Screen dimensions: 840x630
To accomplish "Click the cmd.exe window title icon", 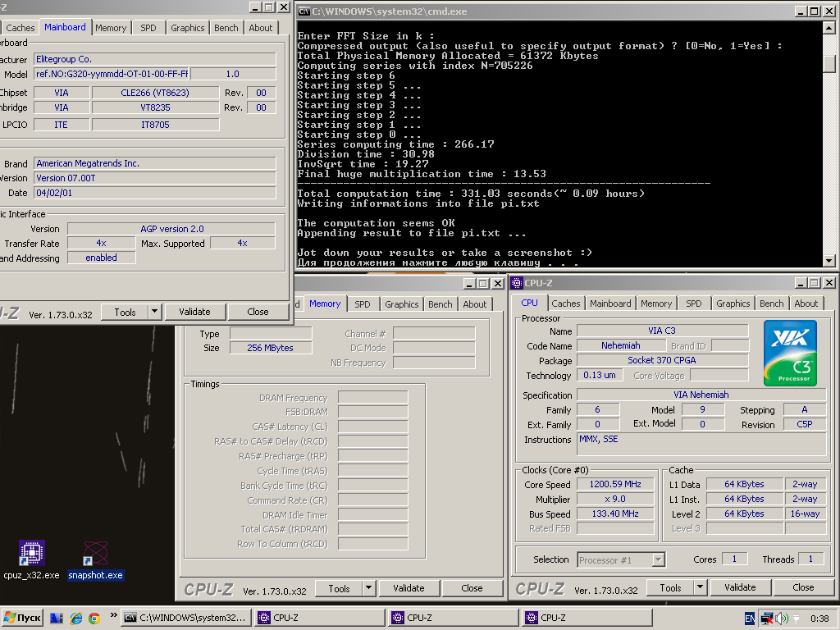I will [x=304, y=11].
